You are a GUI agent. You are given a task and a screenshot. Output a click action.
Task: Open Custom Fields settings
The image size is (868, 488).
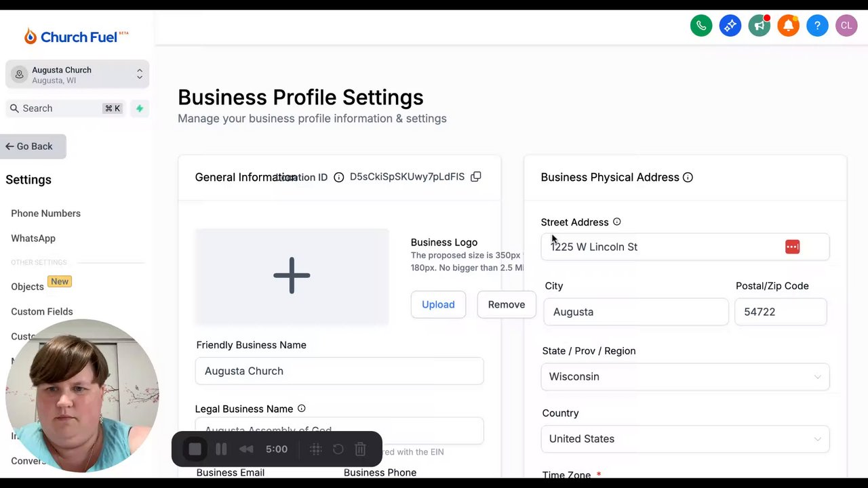click(x=42, y=312)
